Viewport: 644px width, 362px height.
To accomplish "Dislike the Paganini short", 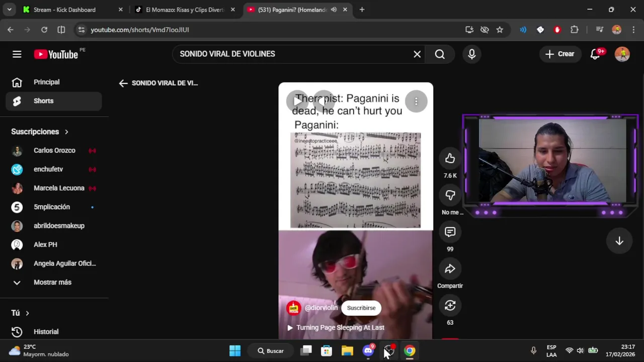I will [x=450, y=196].
